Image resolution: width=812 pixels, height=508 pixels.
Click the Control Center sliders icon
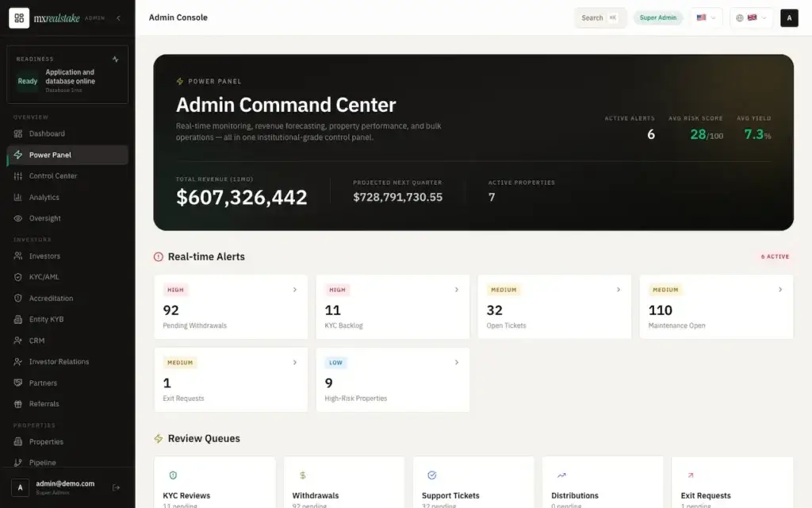tap(18, 176)
